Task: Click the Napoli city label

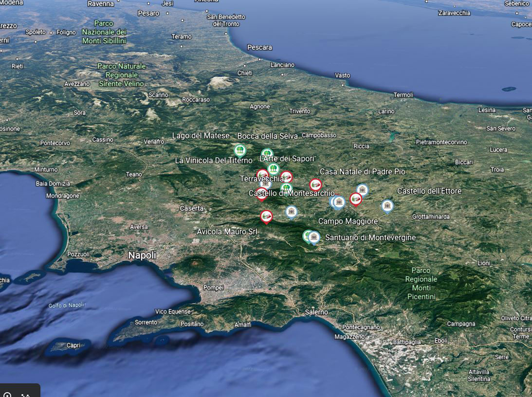Action: [x=142, y=255]
